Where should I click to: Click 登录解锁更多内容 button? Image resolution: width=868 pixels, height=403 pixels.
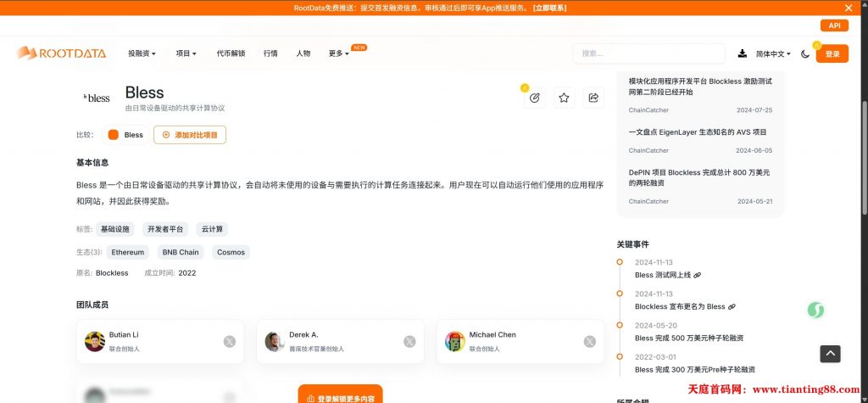click(x=341, y=396)
